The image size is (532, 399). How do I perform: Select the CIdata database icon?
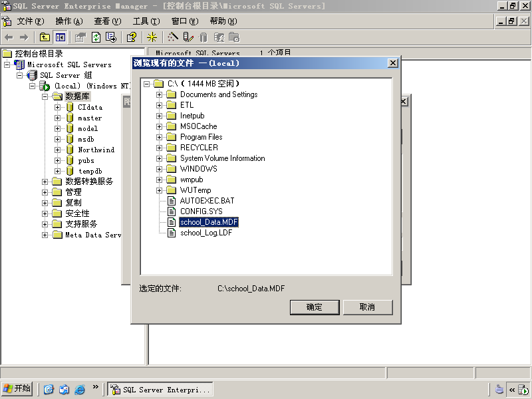tap(70, 107)
